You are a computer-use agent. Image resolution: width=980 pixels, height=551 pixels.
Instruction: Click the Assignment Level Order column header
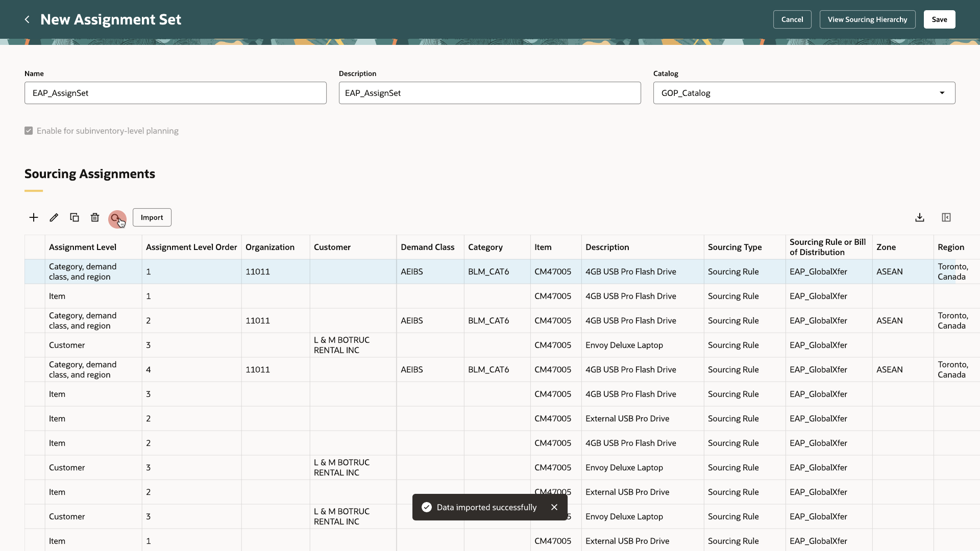(191, 247)
